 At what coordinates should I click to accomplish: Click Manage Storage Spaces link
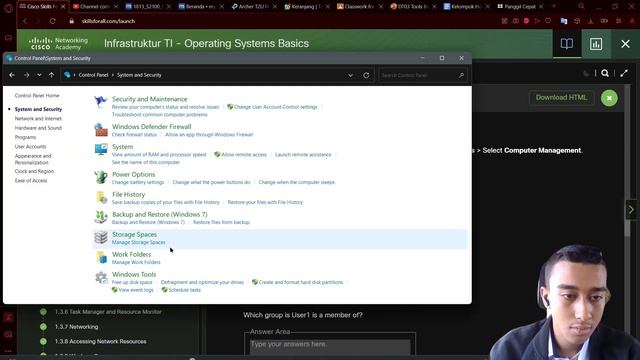pyautogui.click(x=138, y=242)
